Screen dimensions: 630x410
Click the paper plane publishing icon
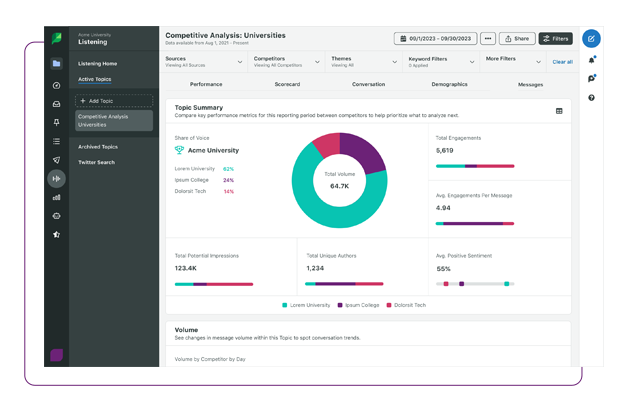click(x=57, y=160)
